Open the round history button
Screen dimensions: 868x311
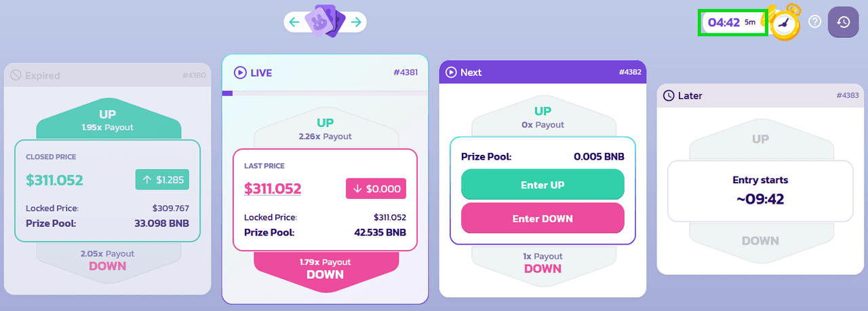[843, 22]
